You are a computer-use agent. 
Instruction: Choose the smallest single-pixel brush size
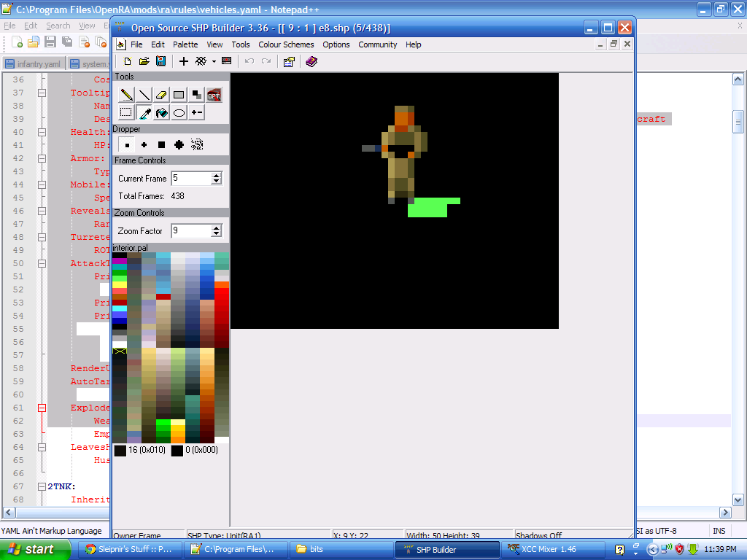click(127, 145)
